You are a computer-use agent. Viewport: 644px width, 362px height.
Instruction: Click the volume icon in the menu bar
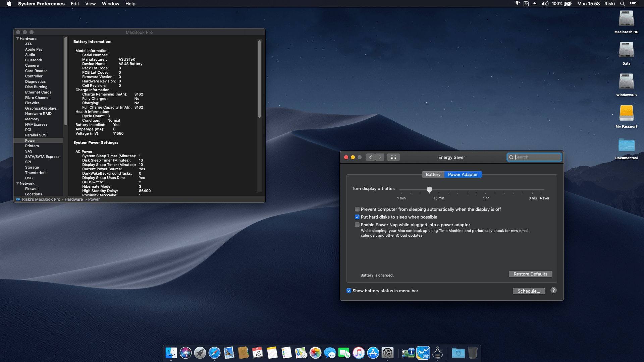[544, 4]
